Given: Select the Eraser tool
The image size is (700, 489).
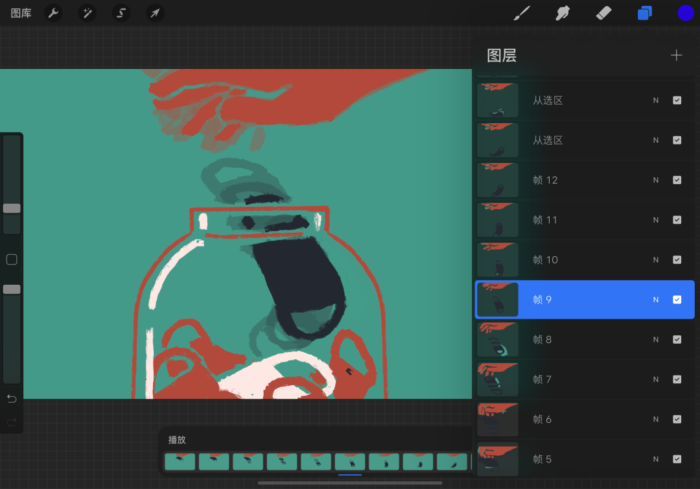Looking at the screenshot, I should [602, 13].
